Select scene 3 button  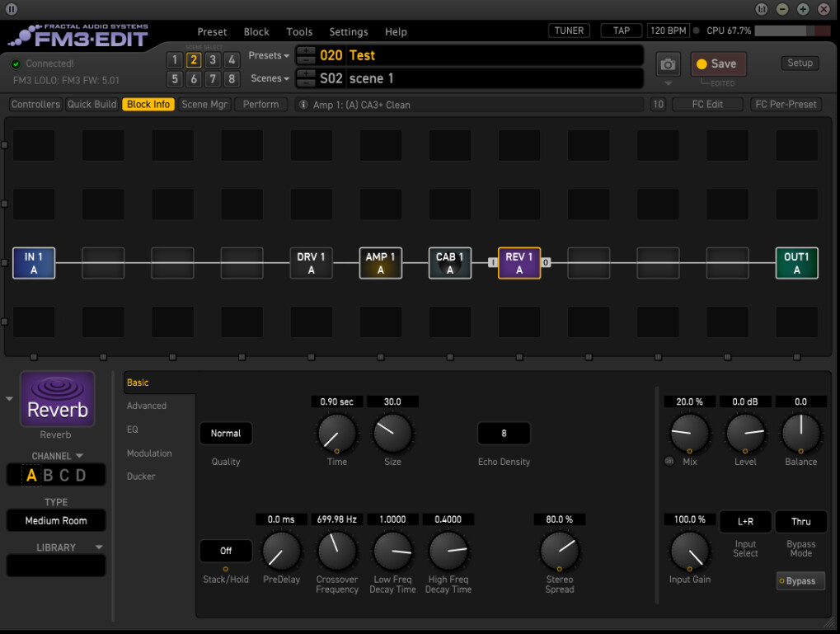pos(213,59)
